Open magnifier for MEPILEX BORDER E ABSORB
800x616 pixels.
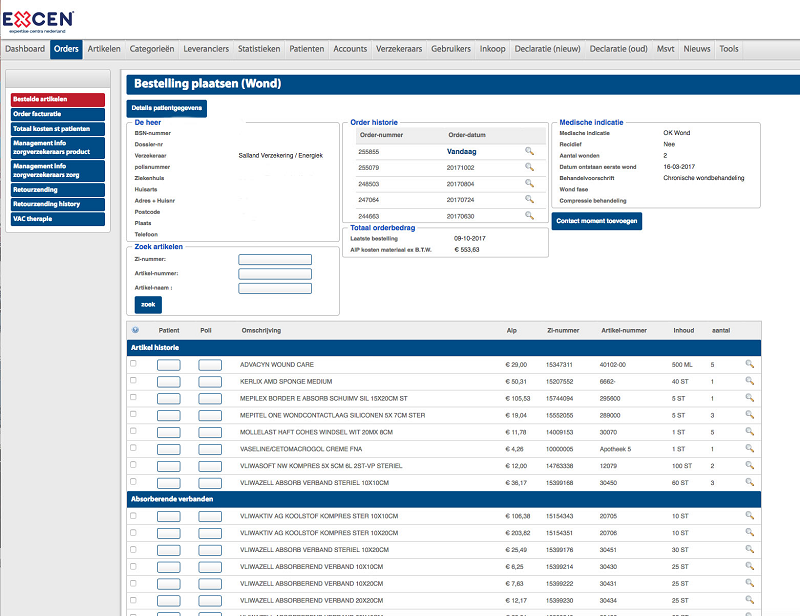749,398
